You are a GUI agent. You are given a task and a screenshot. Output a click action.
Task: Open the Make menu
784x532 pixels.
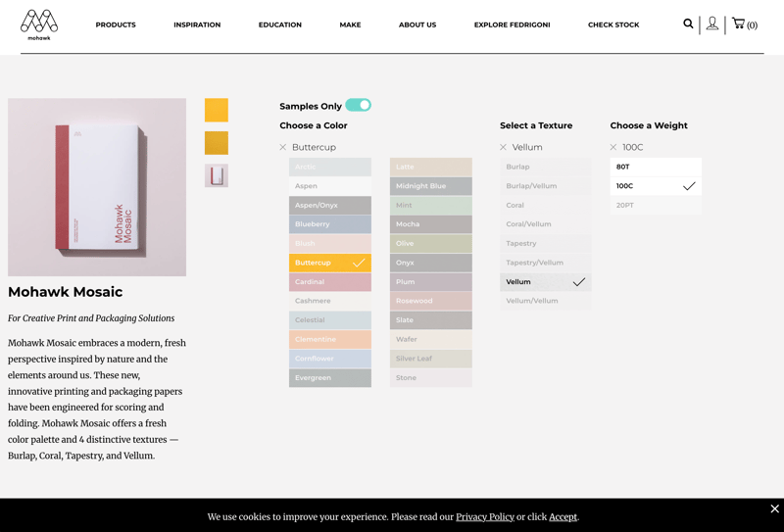coord(350,24)
